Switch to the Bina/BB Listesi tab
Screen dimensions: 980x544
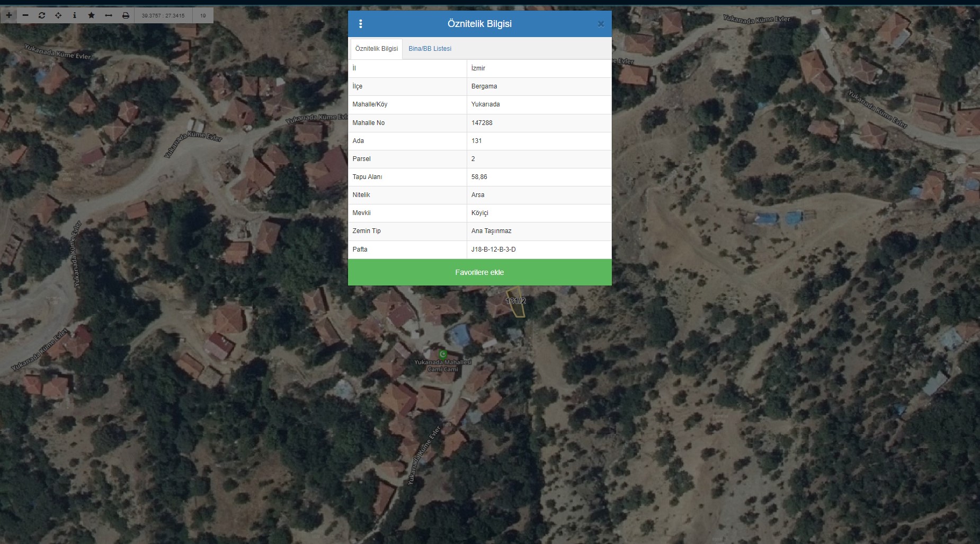click(430, 49)
